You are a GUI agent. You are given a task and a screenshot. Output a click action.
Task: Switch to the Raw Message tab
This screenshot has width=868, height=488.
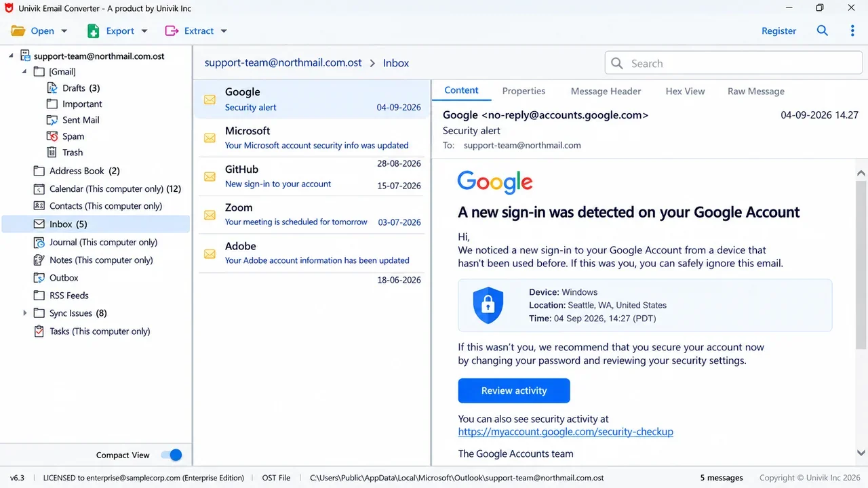pyautogui.click(x=756, y=91)
